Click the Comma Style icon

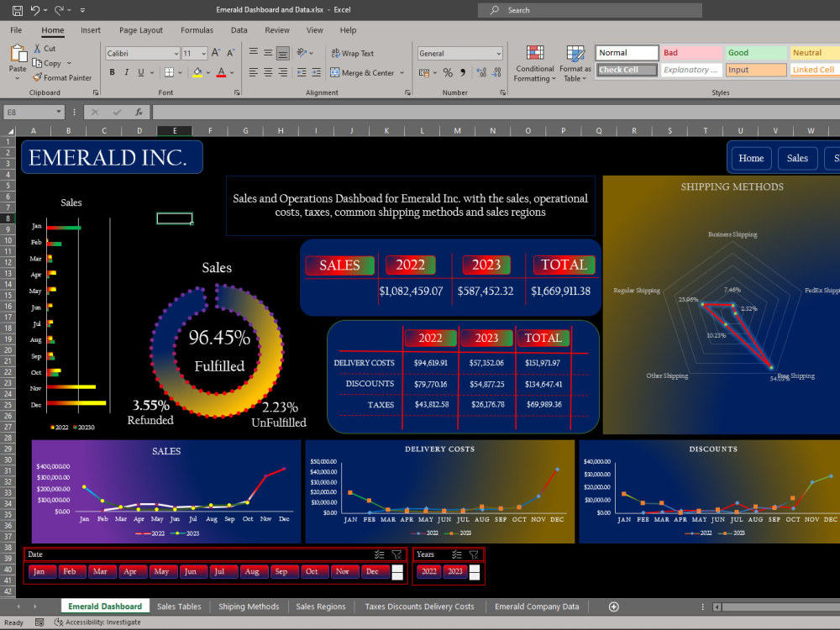click(x=464, y=73)
